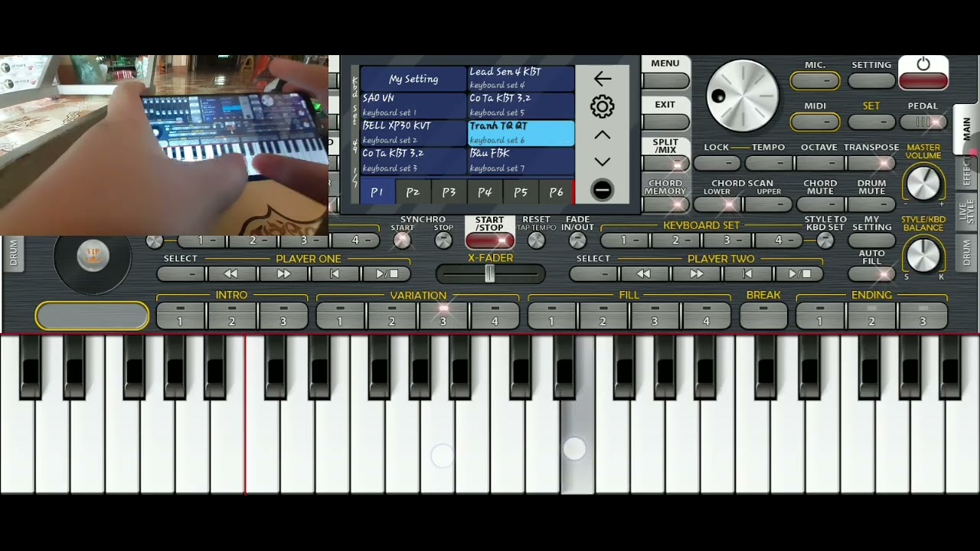Image resolution: width=980 pixels, height=551 pixels.
Task: Click the power button icon
Action: point(923,64)
